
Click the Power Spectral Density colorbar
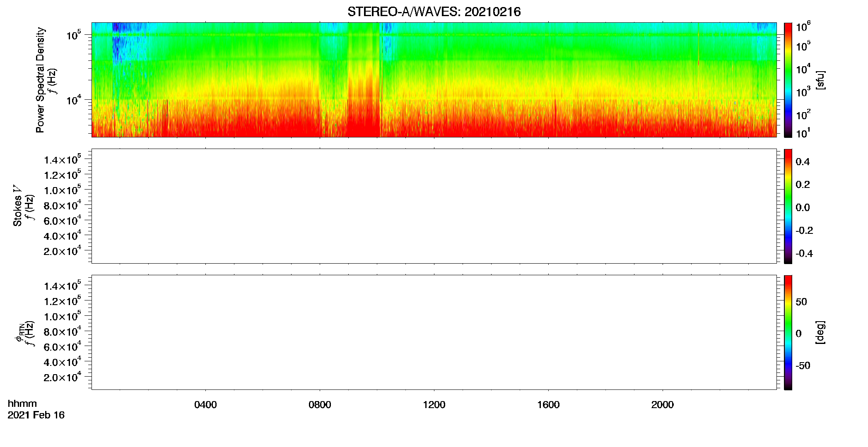[788, 80]
